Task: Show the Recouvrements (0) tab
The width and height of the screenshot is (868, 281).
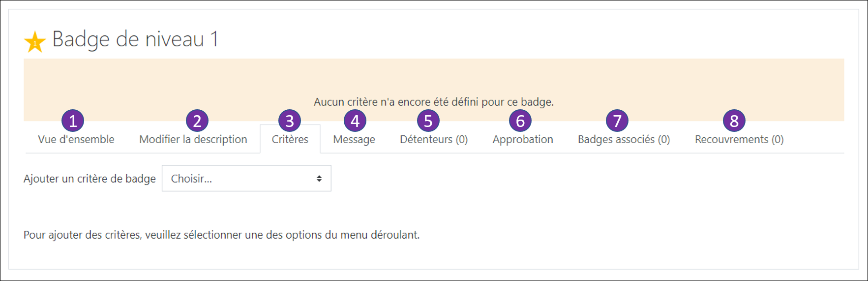Action: (739, 140)
